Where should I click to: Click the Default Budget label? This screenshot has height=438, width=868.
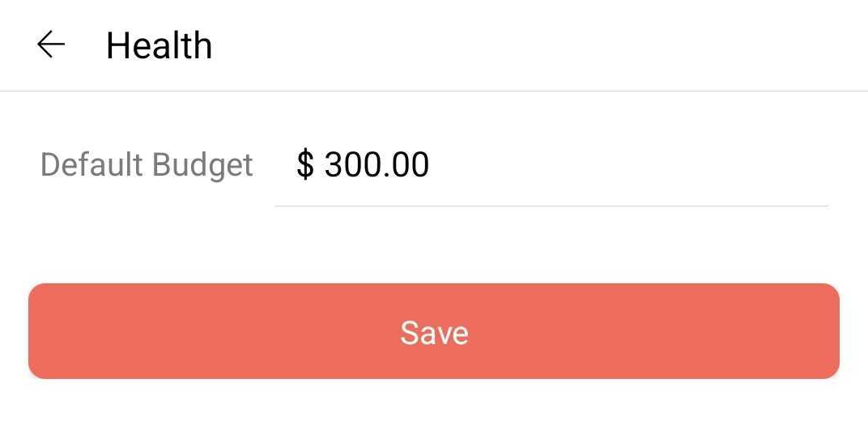(147, 165)
